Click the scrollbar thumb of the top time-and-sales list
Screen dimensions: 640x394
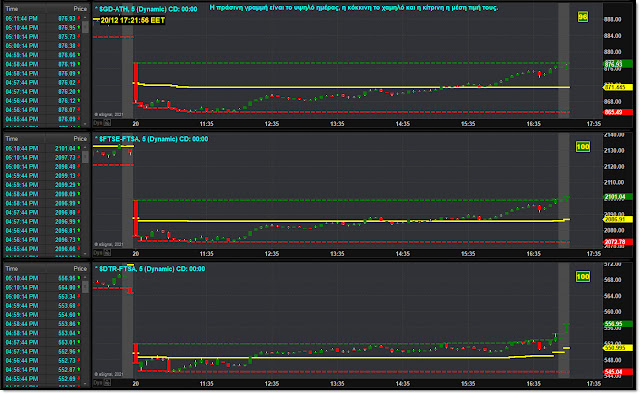85,27
